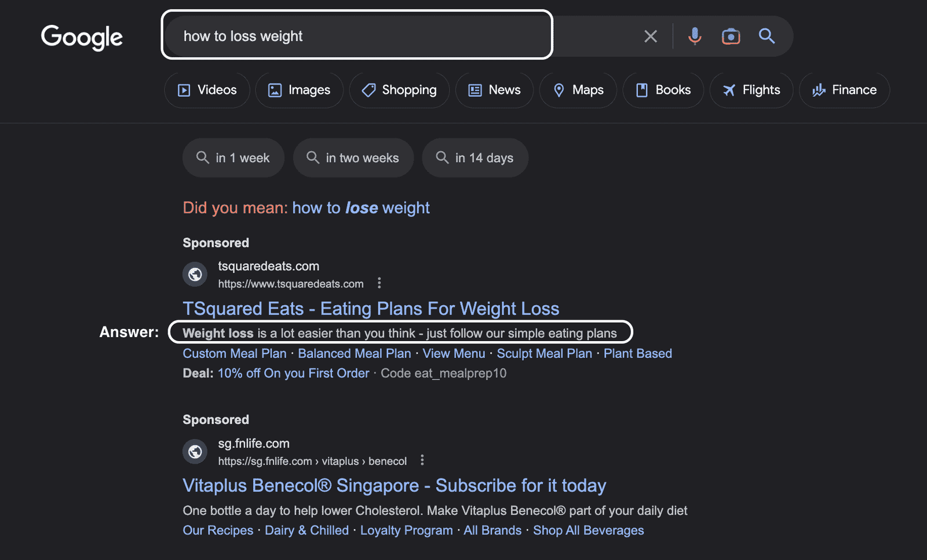Image resolution: width=927 pixels, height=560 pixels.
Task: Go to the Flights tab
Action: (751, 90)
